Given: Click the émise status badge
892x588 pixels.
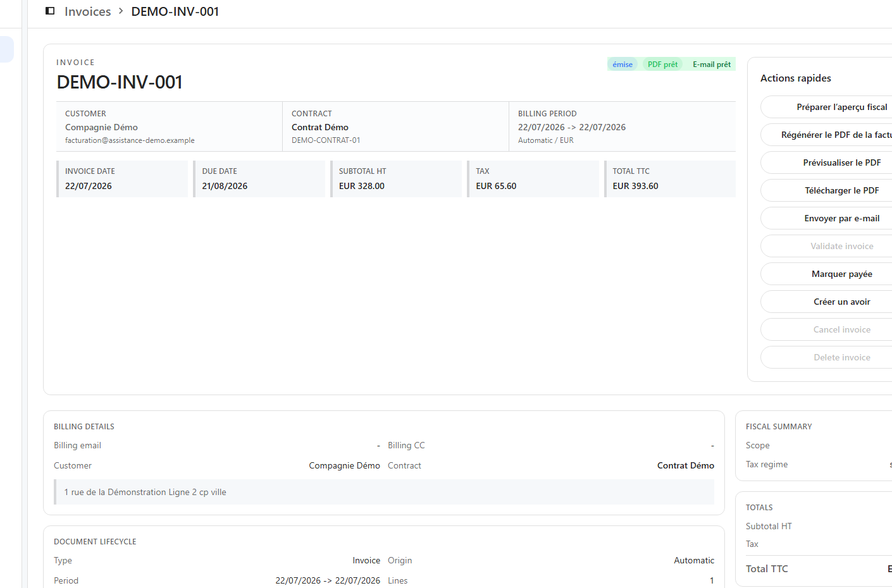Looking at the screenshot, I should click(623, 64).
